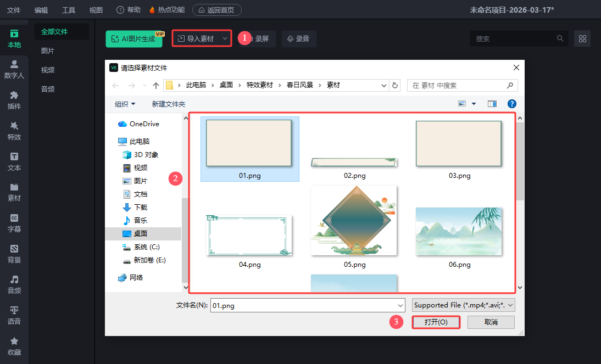Expand the 导入素材 dropdown arrow
The height and width of the screenshot is (364, 601).
225,39
